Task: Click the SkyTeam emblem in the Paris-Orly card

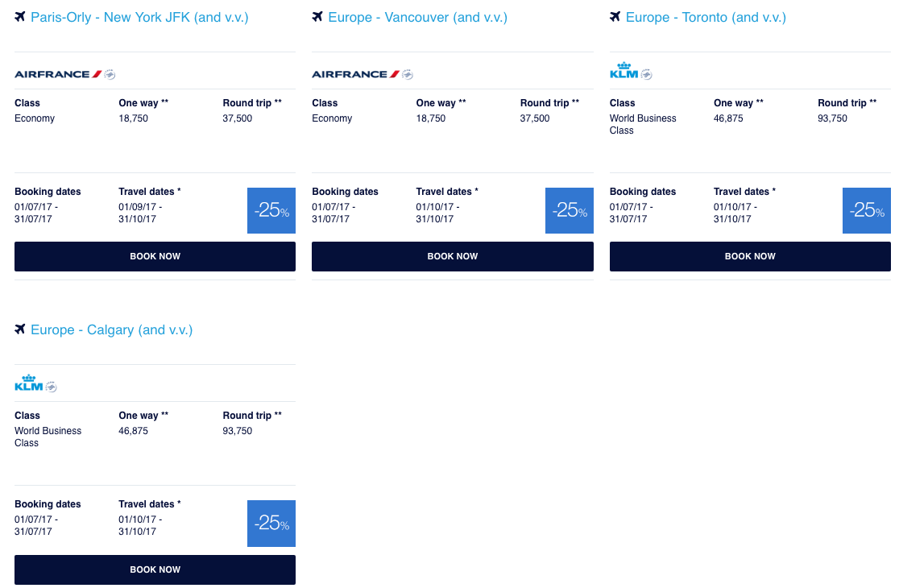Action: [x=110, y=75]
